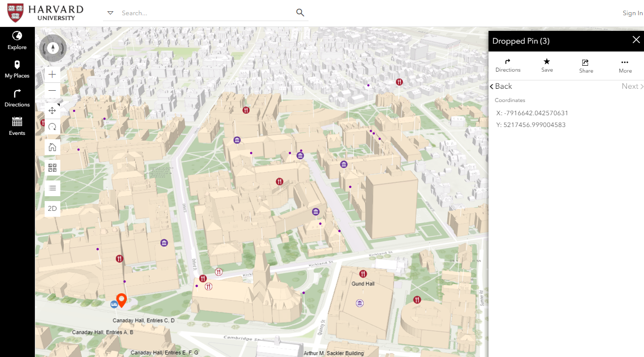This screenshot has width=644, height=357.
Task: Open the basemap gallery grid icon
Action: coord(52,167)
